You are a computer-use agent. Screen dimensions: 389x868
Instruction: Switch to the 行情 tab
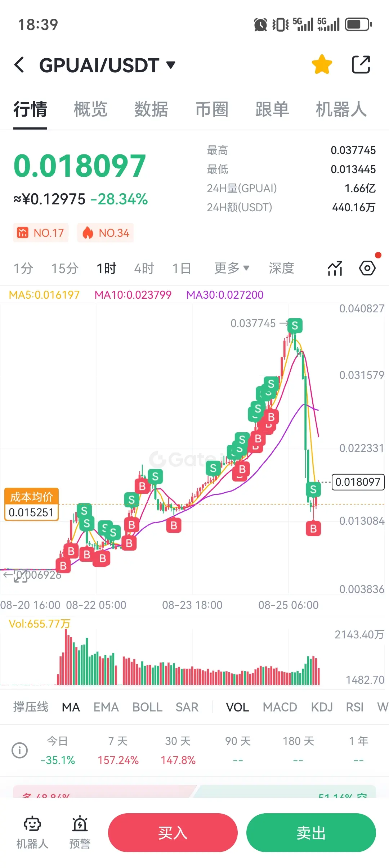(x=30, y=109)
